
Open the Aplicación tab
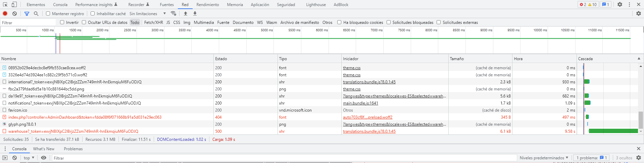pos(260,4)
